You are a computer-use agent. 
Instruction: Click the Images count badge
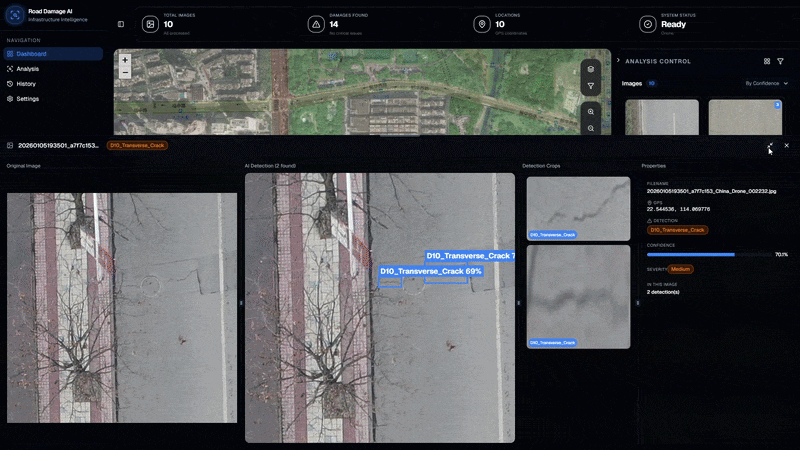point(652,83)
